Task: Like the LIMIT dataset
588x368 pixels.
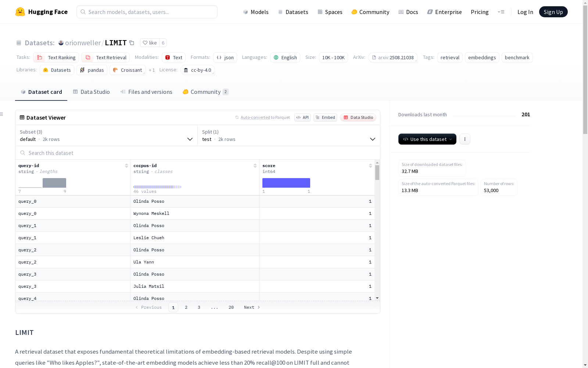Action: [x=150, y=43]
